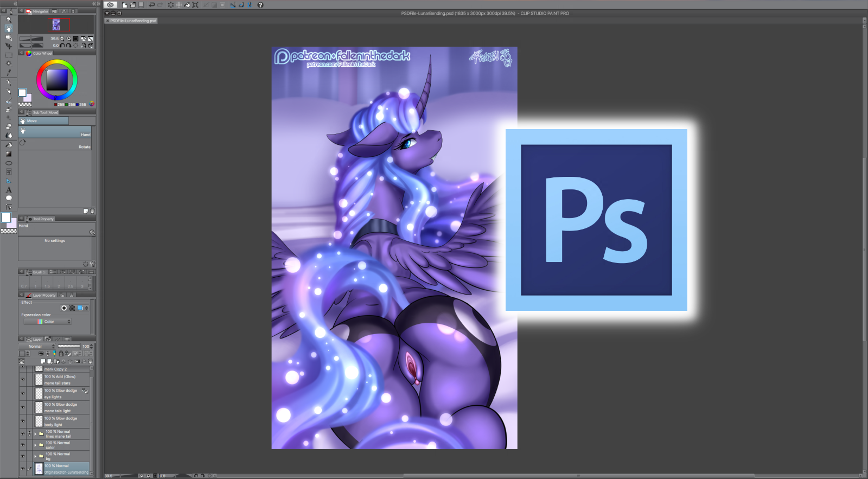The image size is (868, 479).
Task: Select the Zoom magnifier tool
Action: [x=9, y=20]
